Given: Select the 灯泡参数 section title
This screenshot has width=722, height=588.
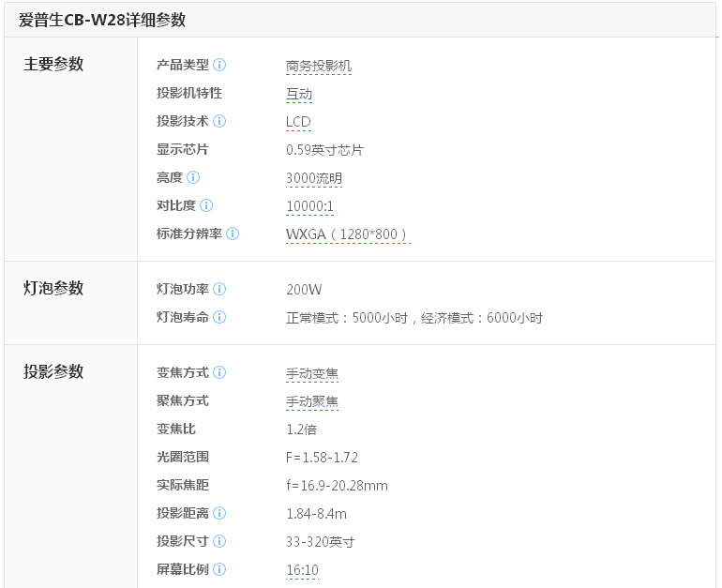Looking at the screenshot, I should pyautogui.click(x=53, y=288).
